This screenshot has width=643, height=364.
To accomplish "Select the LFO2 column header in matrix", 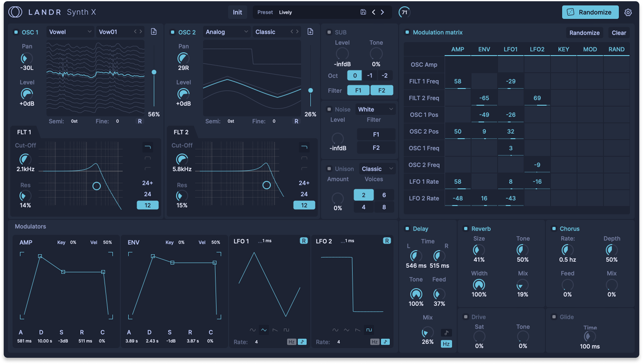I will 537,49.
